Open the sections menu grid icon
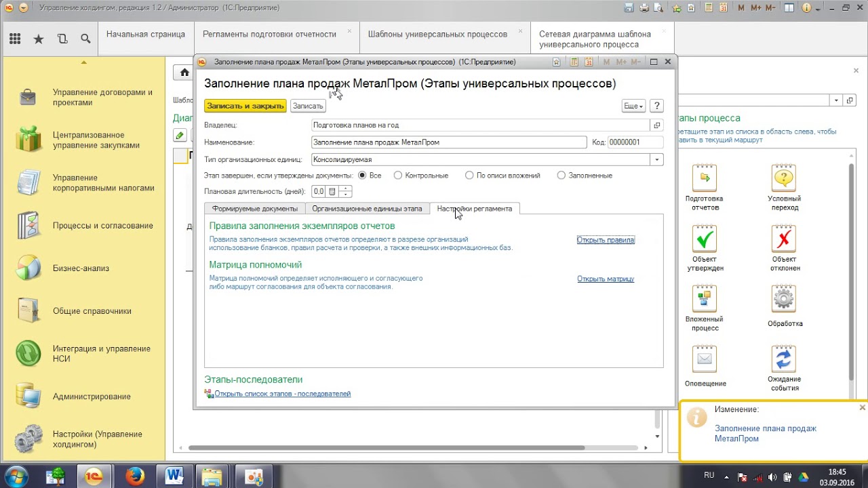The image size is (868, 488). tap(15, 39)
